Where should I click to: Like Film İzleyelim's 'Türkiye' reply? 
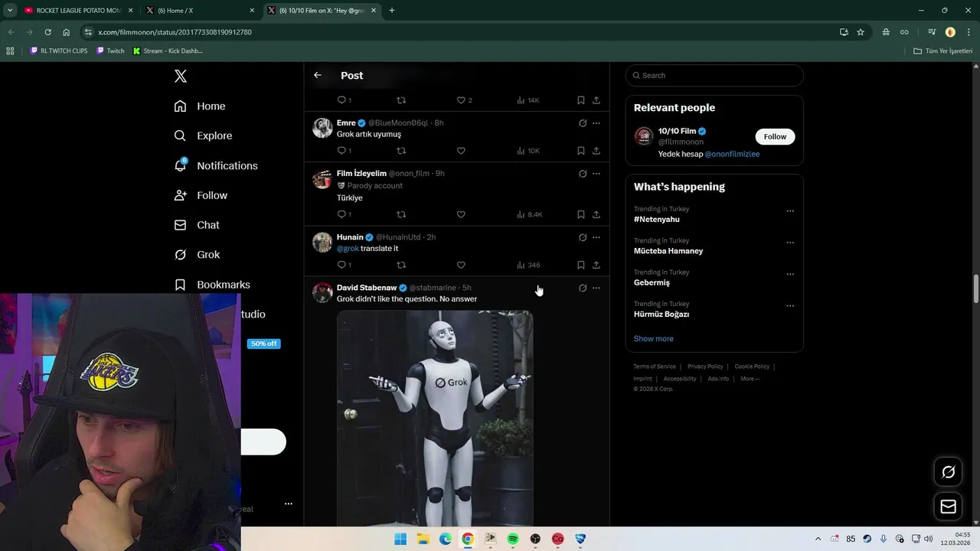tap(461, 214)
